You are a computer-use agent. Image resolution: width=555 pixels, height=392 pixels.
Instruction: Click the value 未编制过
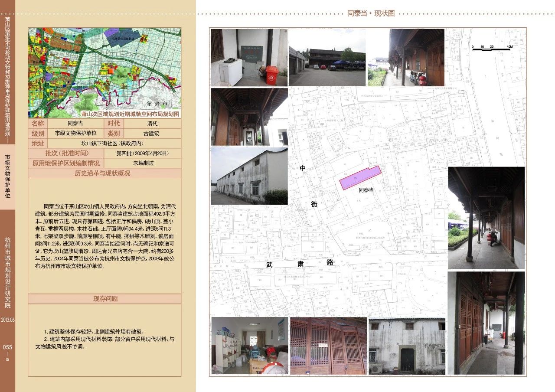(x=143, y=163)
